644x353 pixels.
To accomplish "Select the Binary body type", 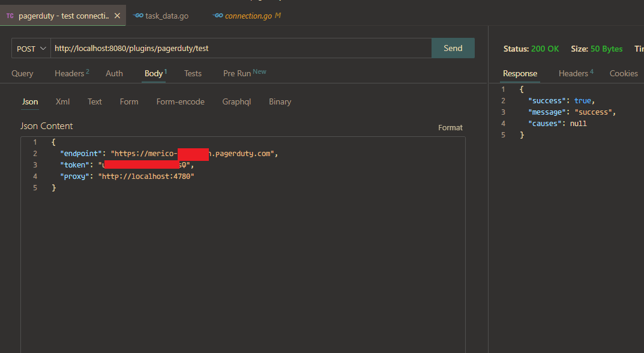I will click(x=280, y=101).
